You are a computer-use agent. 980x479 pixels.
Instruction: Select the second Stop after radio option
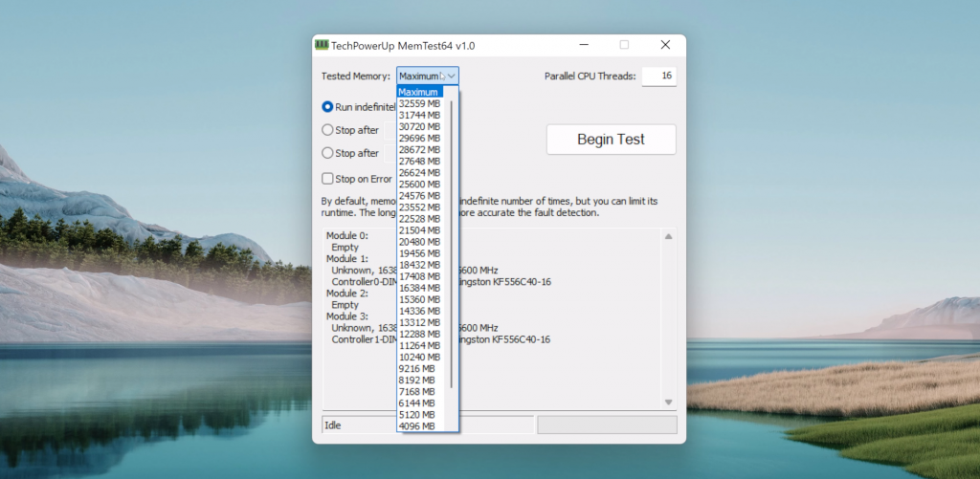(327, 153)
